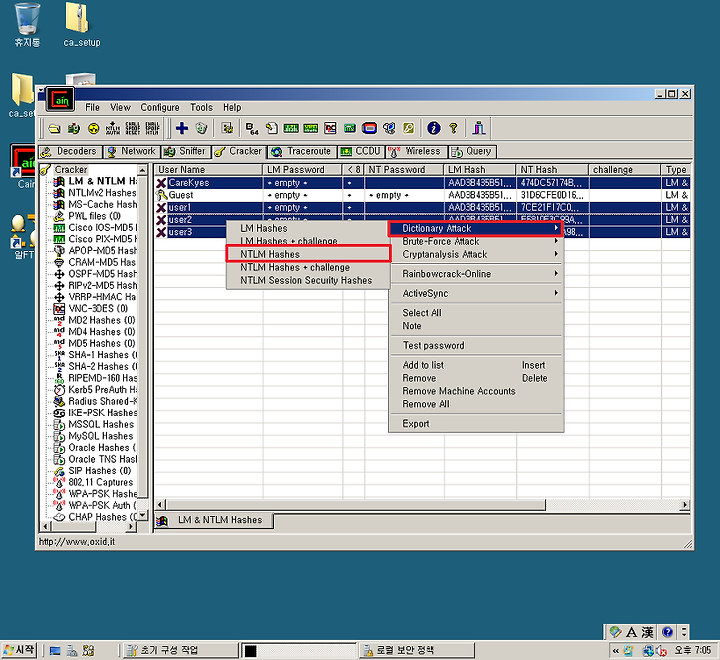The width and height of the screenshot is (720, 660).
Task: Choose NTLM Session Security Hashes entry
Action: tap(308, 280)
